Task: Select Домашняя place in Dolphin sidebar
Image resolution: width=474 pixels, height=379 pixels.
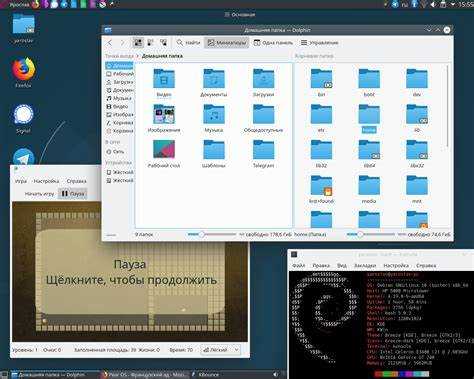Action: point(119,65)
